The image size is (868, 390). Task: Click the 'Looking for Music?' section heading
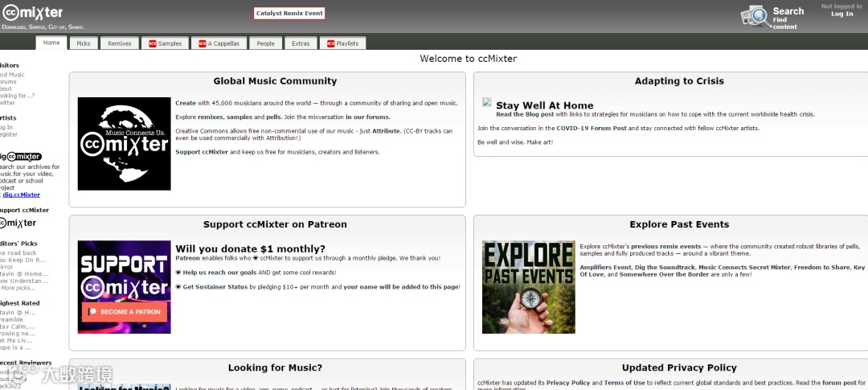coord(275,367)
